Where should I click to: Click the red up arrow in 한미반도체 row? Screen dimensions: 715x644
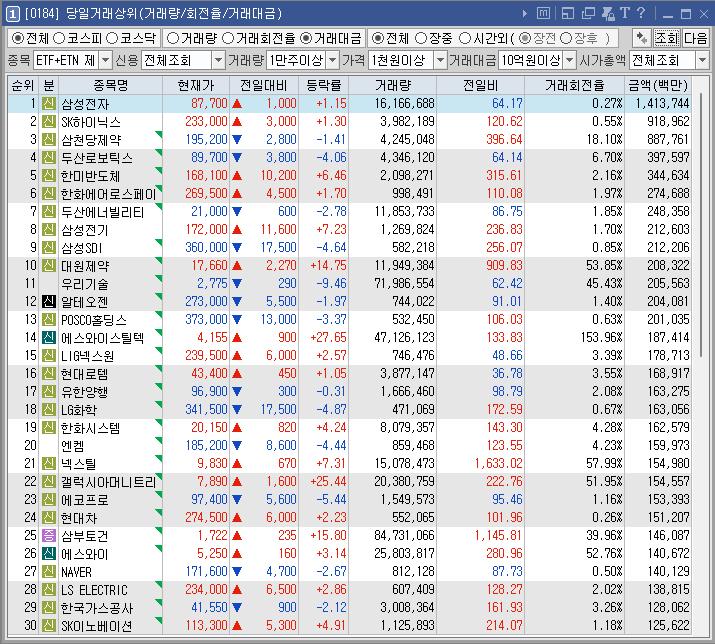click(x=237, y=176)
